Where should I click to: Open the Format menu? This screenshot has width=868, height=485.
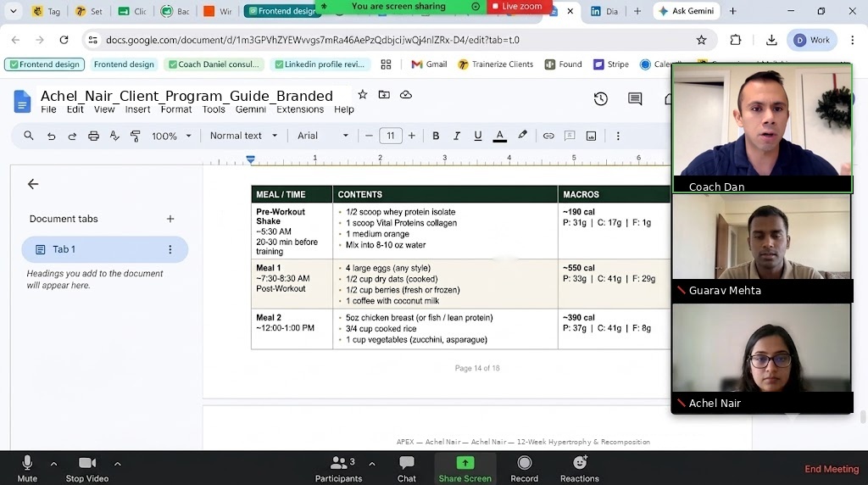pos(176,109)
